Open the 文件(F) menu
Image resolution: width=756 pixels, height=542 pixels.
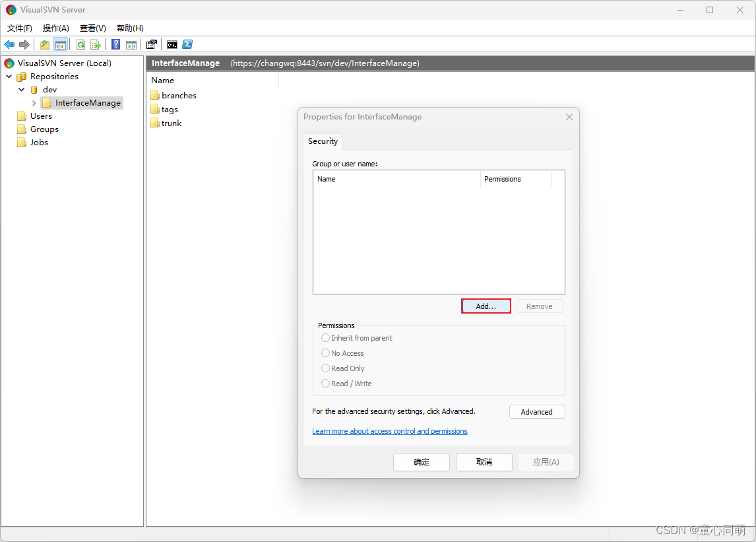point(20,28)
